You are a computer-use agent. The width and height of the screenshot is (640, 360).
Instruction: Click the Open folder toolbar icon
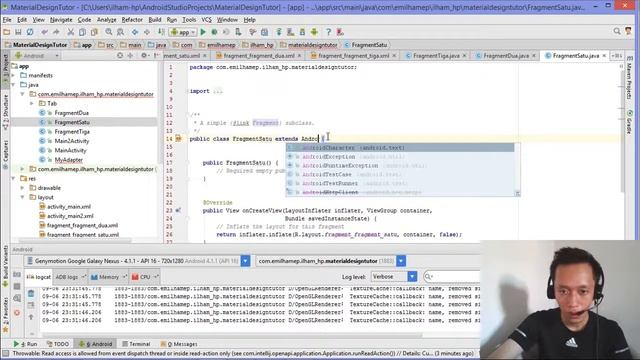click(7, 32)
